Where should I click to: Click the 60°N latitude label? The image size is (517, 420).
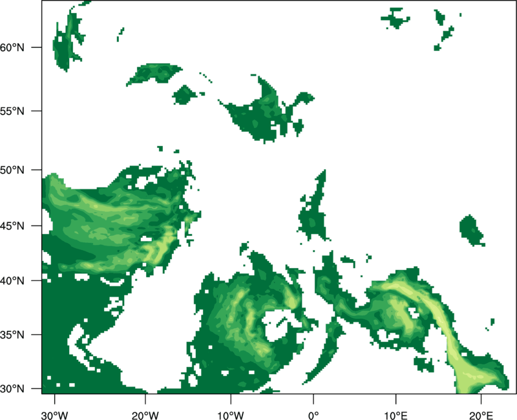(12, 47)
